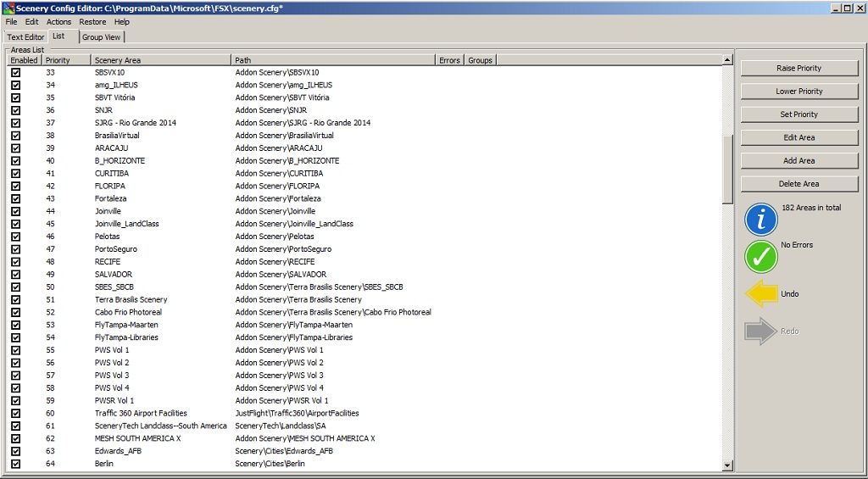
Task: Select the Berlin scenery row
Action: [365, 464]
